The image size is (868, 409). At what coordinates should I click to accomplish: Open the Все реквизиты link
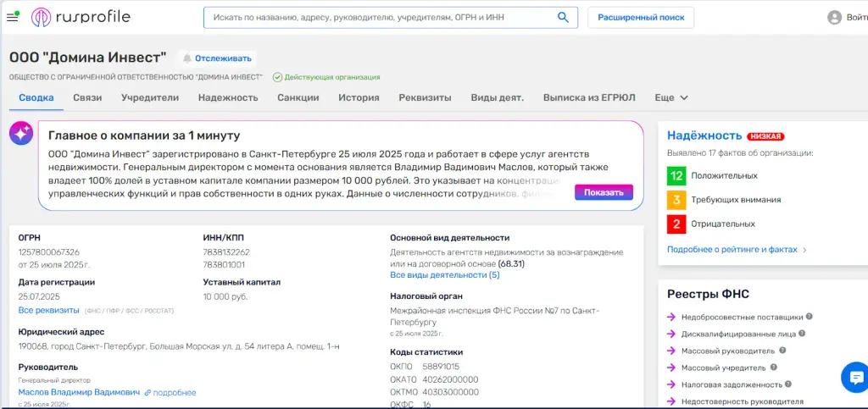(x=48, y=310)
